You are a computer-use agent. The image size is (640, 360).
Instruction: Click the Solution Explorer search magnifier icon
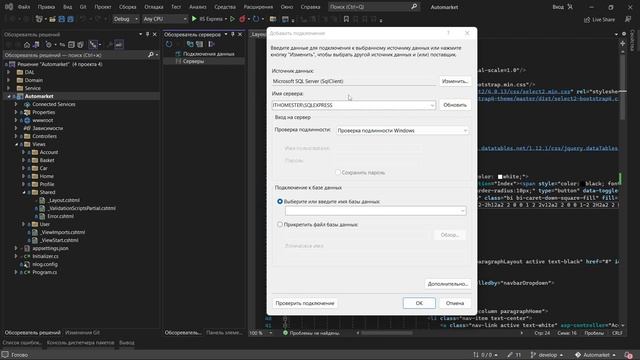coord(151,55)
